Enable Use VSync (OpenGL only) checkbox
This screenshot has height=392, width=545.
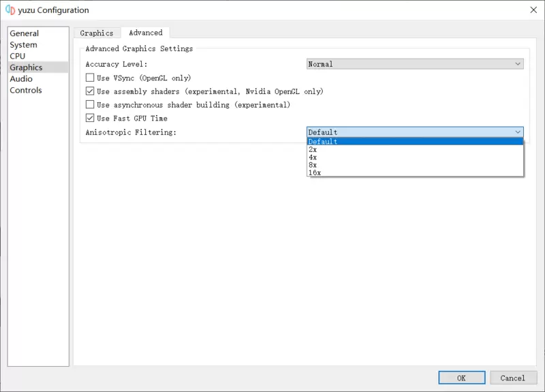pos(90,78)
